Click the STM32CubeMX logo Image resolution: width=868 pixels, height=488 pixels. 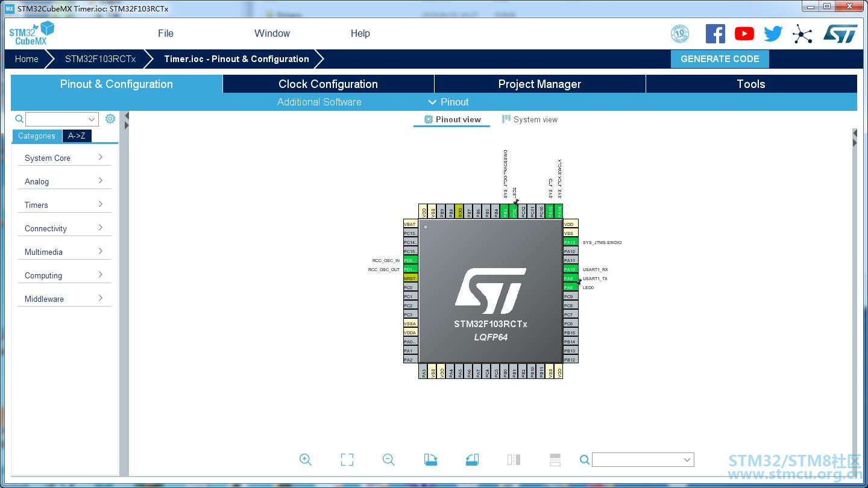coord(31,33)
